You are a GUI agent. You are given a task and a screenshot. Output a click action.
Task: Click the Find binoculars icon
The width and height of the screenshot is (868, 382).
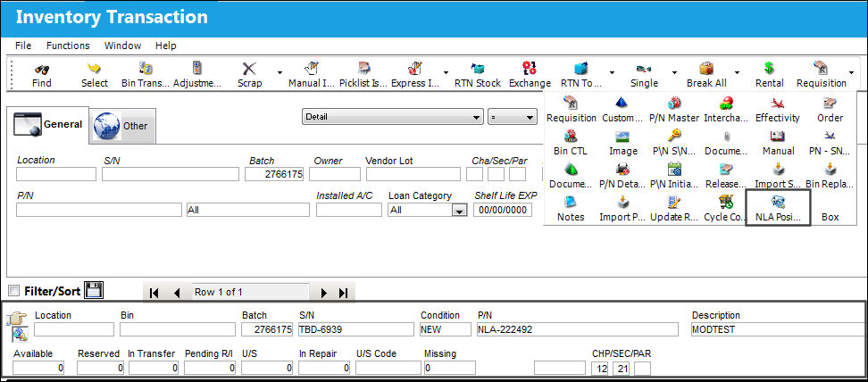point(42,70)
